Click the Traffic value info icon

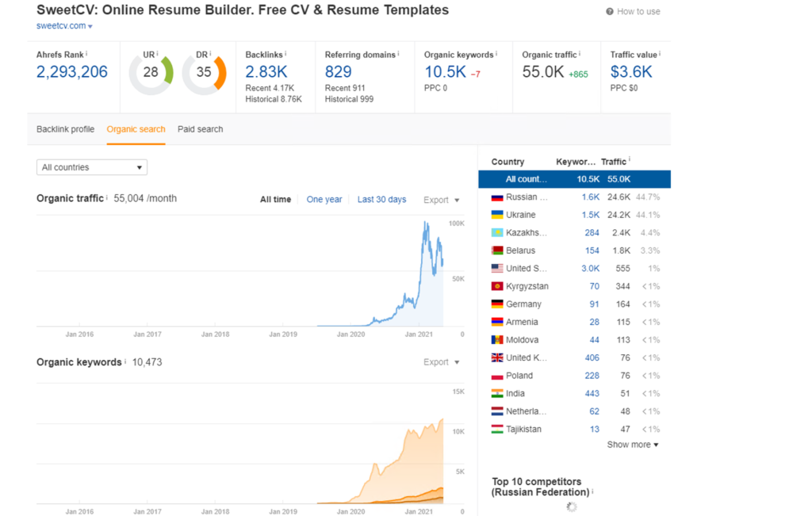(x=659, y=53)
